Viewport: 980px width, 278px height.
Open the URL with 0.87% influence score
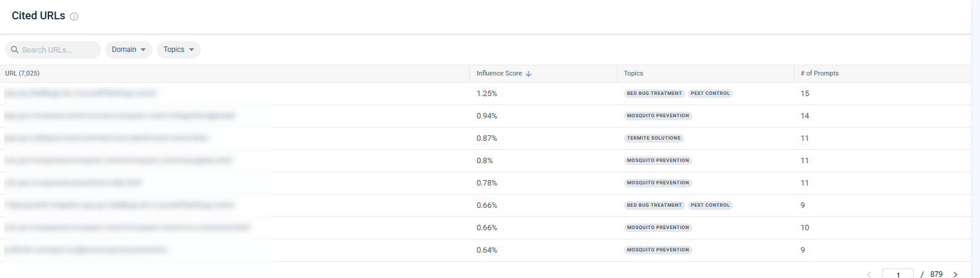(x=106, y=138)
